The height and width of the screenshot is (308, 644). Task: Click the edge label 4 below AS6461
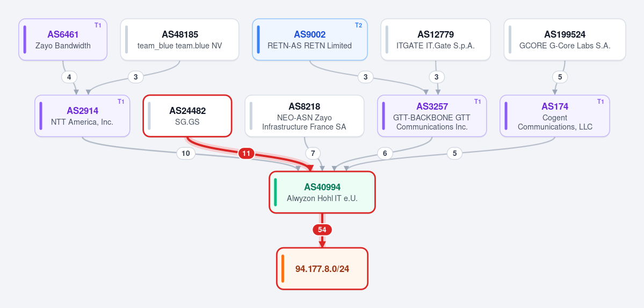click(69, 77)
